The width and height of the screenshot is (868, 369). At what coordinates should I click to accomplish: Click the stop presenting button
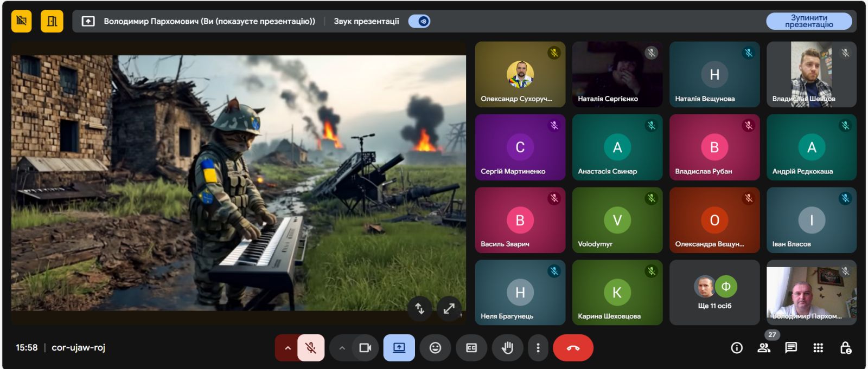808,21
